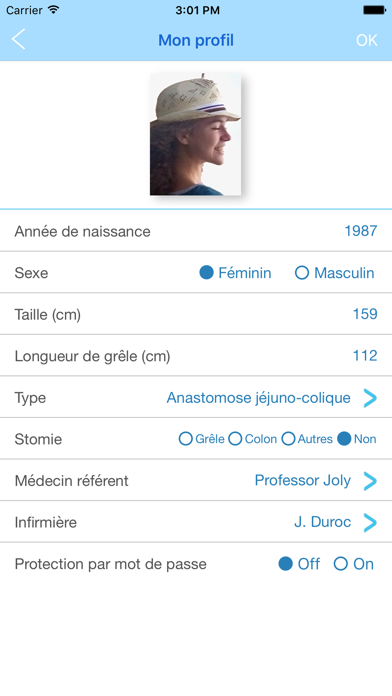Image resolution: width=392 pixels, height=696 pixels.
Task: Open Médecin référent chevron arrow
Action: point(370,481)
